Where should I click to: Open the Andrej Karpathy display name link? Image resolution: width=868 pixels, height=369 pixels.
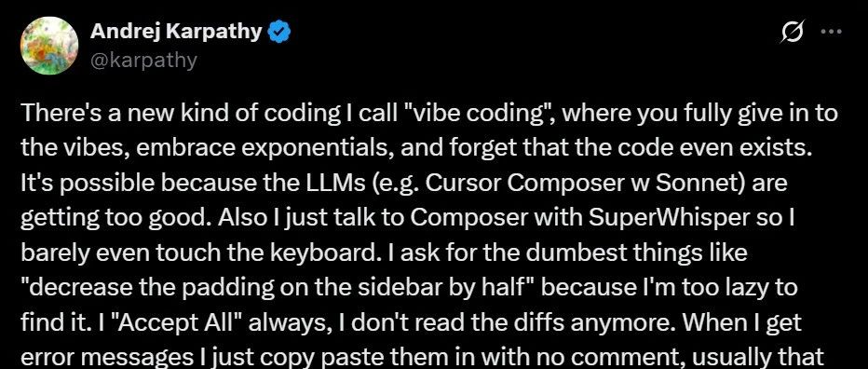[x=175, y=32]
